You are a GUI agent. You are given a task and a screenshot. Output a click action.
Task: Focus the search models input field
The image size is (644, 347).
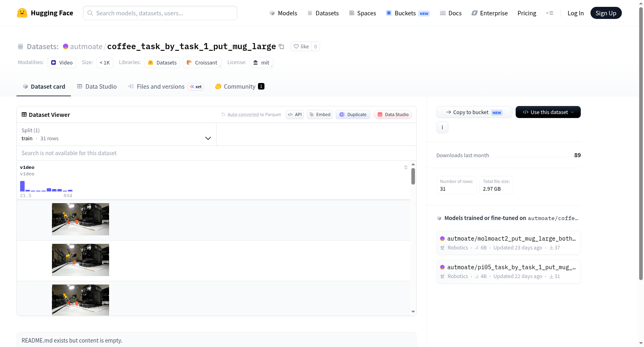pos(160,13)
